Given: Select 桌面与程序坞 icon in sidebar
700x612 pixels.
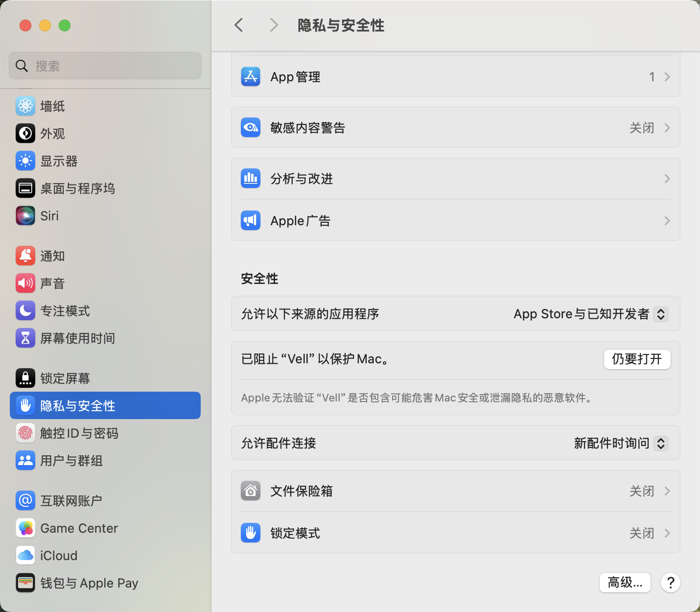Looking at the screenshot, I should 25,188.
